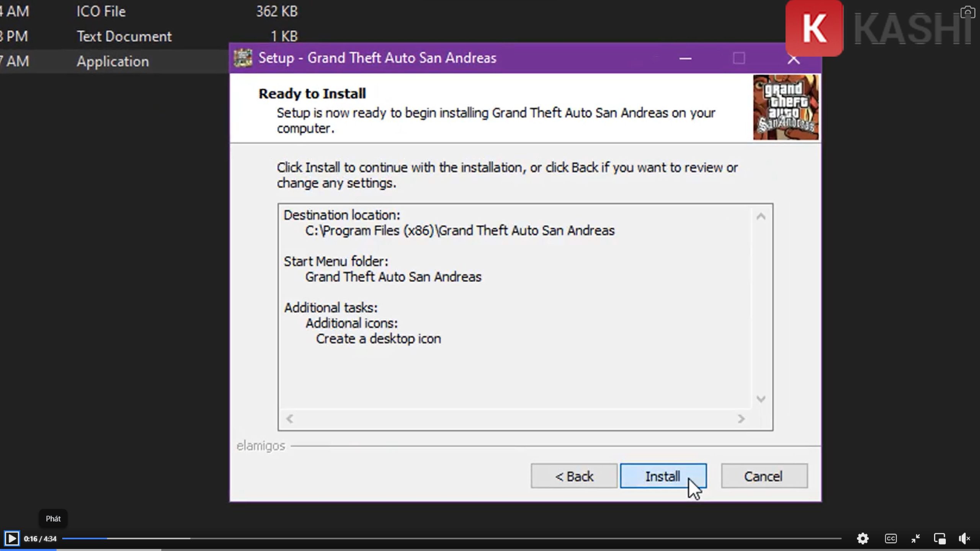Click the screenshot camera icon

967,12
